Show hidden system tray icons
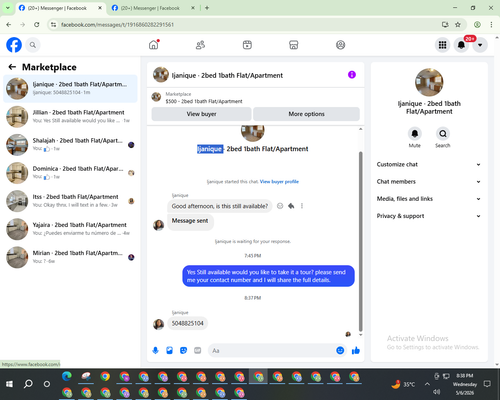The height and width of the screenshot is (400, 500). (x=427, y=384)
